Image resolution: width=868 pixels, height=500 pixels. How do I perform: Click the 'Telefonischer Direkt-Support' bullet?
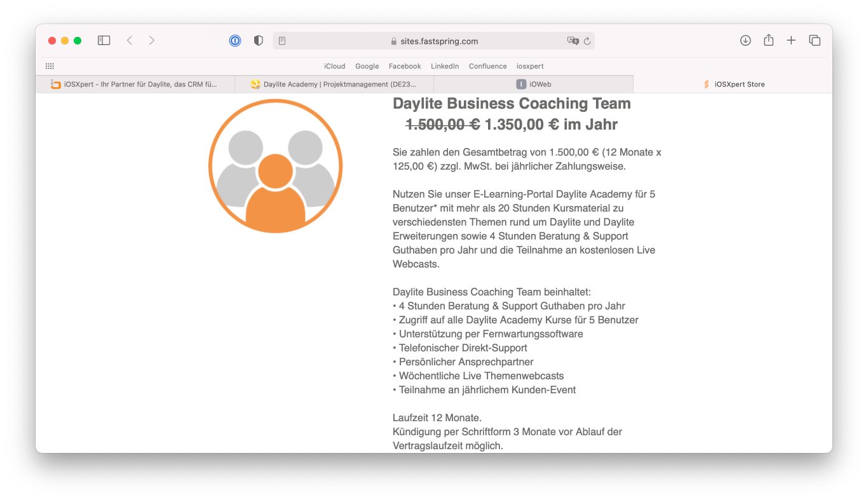pos(460,348)
